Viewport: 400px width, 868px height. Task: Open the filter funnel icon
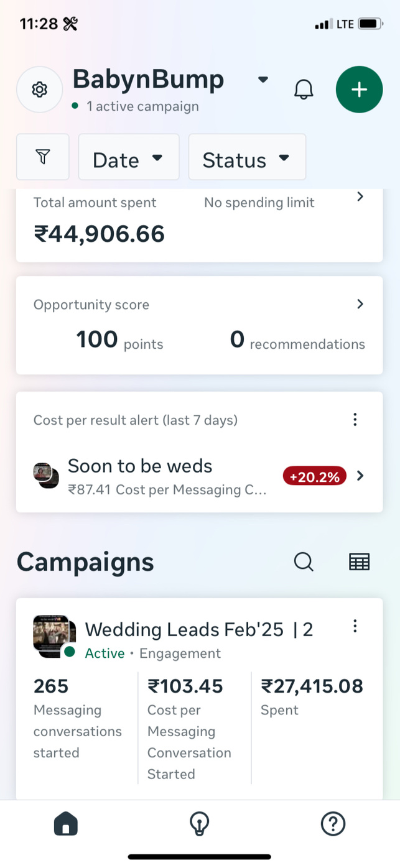pyautogui.click(x=42, y=157)
